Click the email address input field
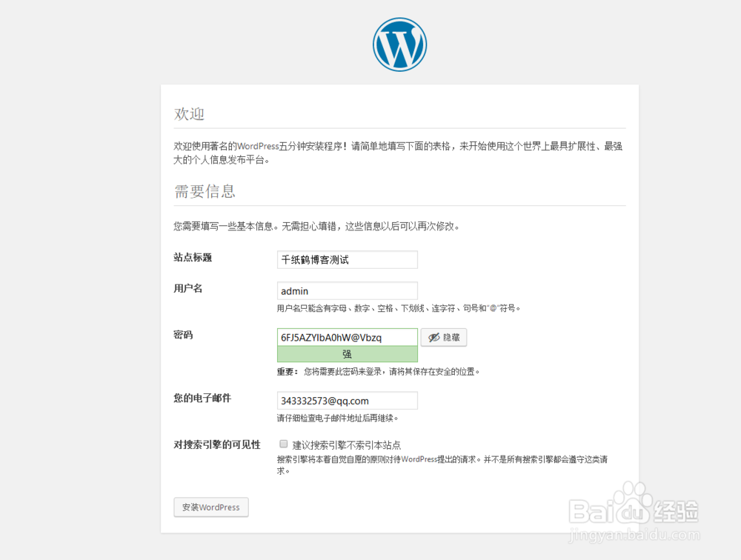The image size is (741, 560). (348, 400)
